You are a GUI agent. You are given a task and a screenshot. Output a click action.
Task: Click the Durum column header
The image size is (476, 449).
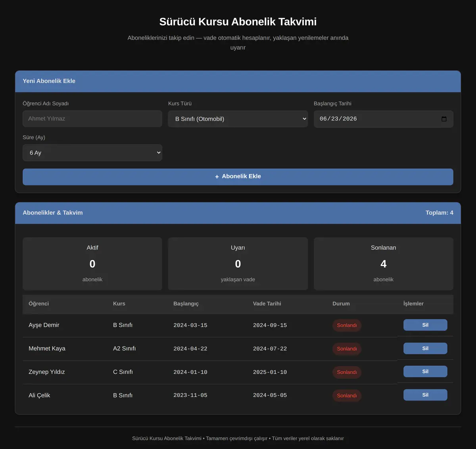[x=341, y=303]
